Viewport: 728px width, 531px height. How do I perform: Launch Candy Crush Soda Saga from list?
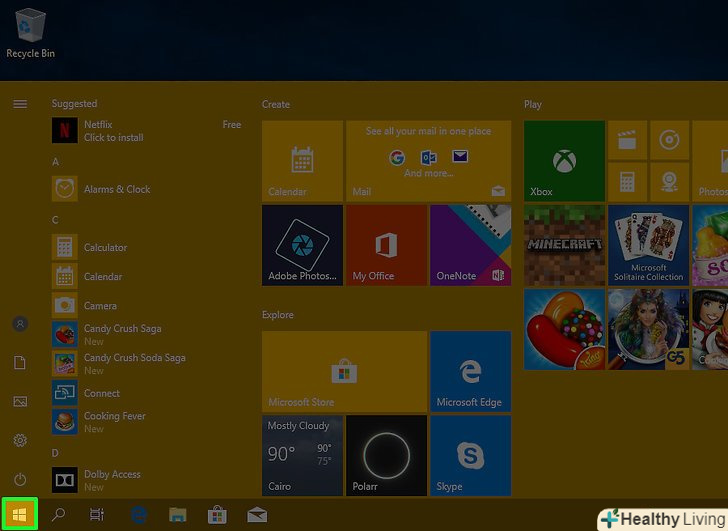(146, 364)
